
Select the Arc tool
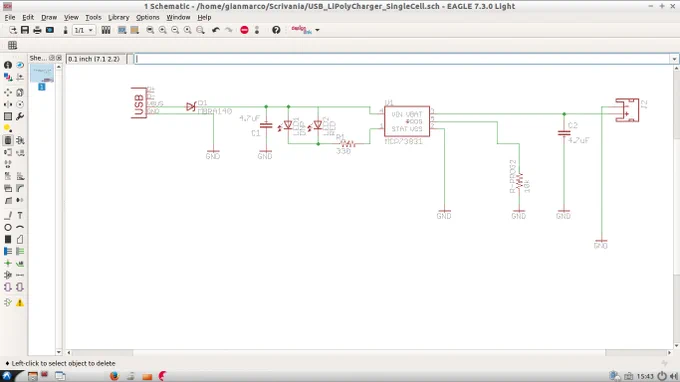click(20, 227)
